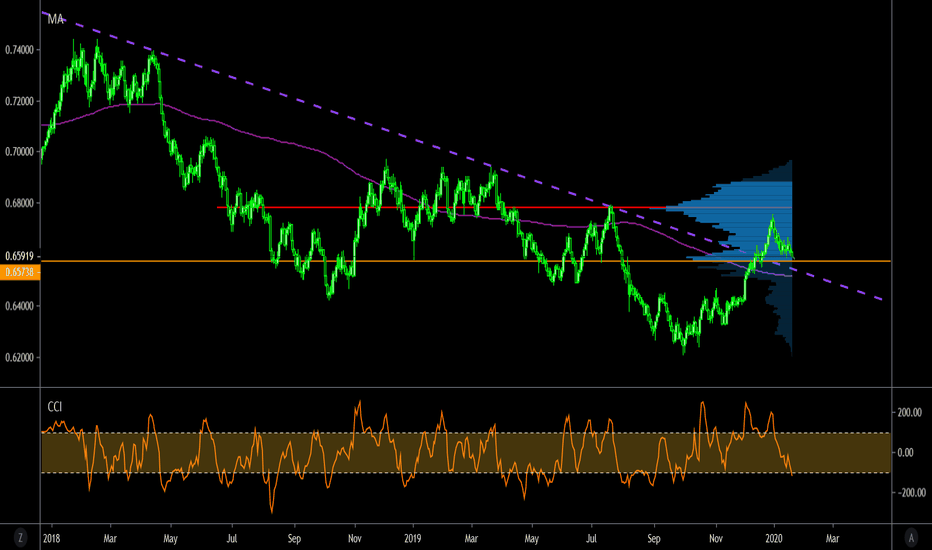Click the 0.65919 price axis label
This screenshot has width=932, height=550.
pyautogui.click(x=19, y=256)
